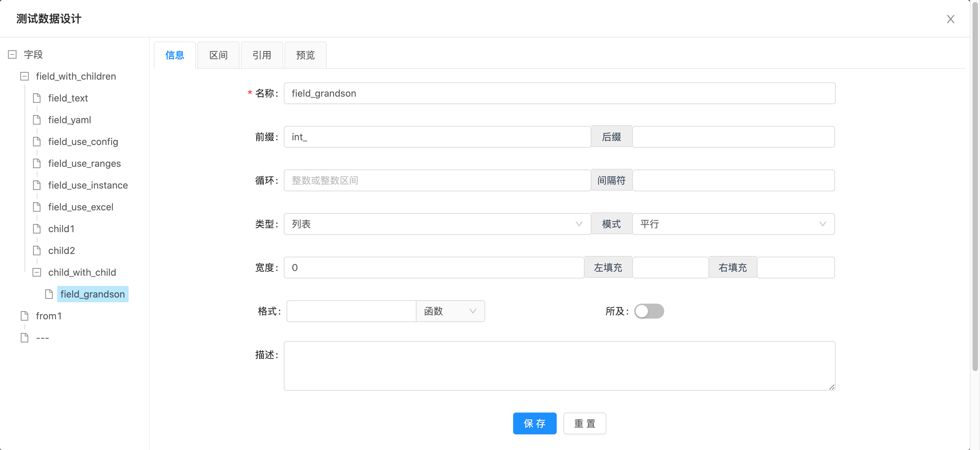
Task: Click the file icon beside field_use_config
Action: [37, 142]
